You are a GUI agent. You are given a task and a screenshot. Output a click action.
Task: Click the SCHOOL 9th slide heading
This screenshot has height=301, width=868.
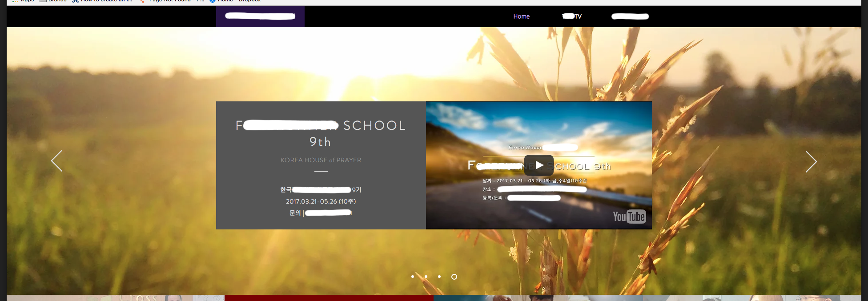pyautogui.click(x=321, y=133)
